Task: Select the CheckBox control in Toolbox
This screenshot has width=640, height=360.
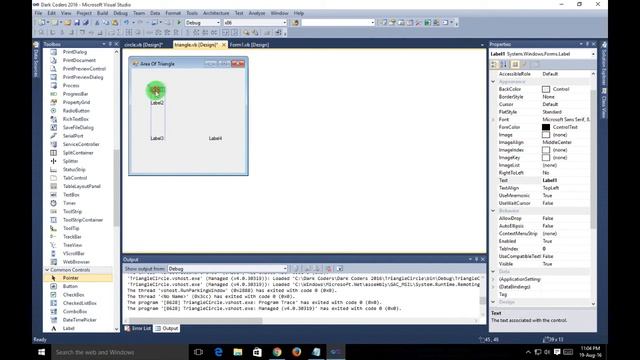Action: pos(73,295)
